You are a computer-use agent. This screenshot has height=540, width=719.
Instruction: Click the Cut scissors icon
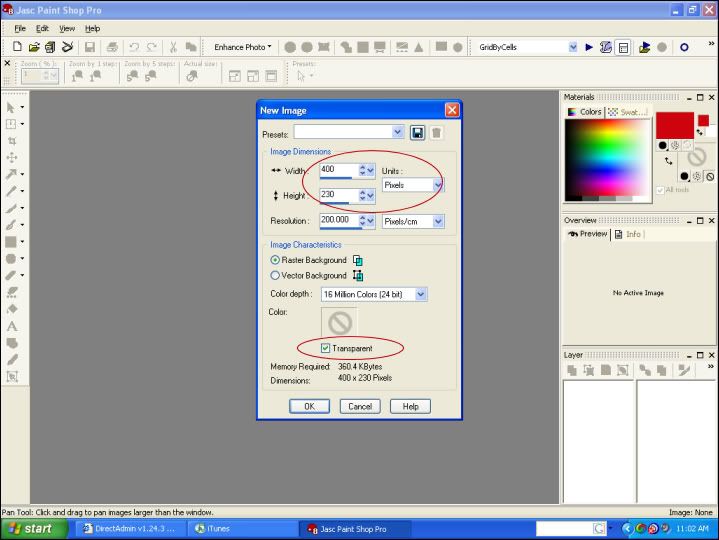pos(173,47)
